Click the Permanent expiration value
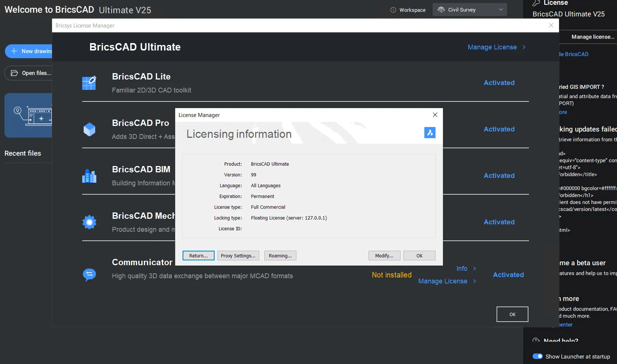The image size is (617, 364). pyautogui.click(x=263, y=196)
